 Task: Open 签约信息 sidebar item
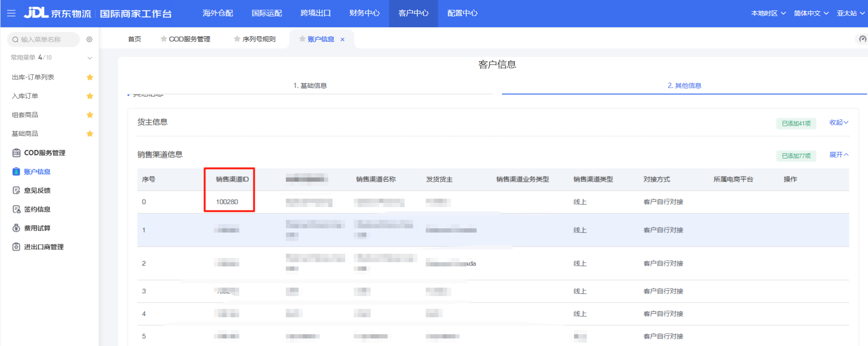37,209
